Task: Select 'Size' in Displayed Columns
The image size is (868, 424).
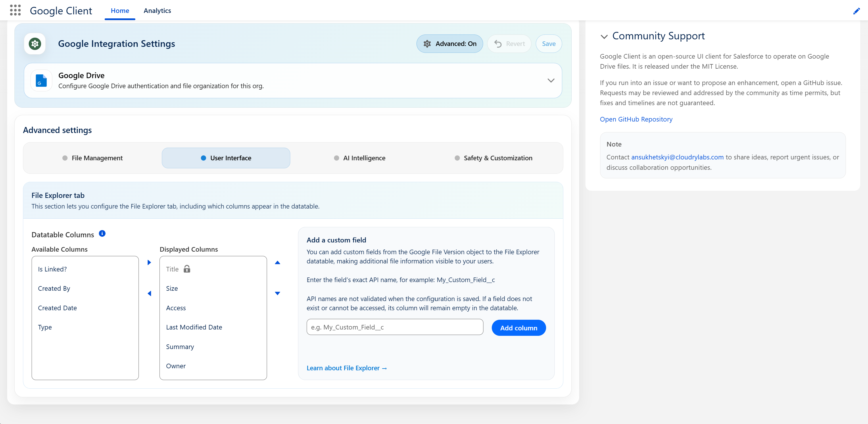Action: pos(213,289)
